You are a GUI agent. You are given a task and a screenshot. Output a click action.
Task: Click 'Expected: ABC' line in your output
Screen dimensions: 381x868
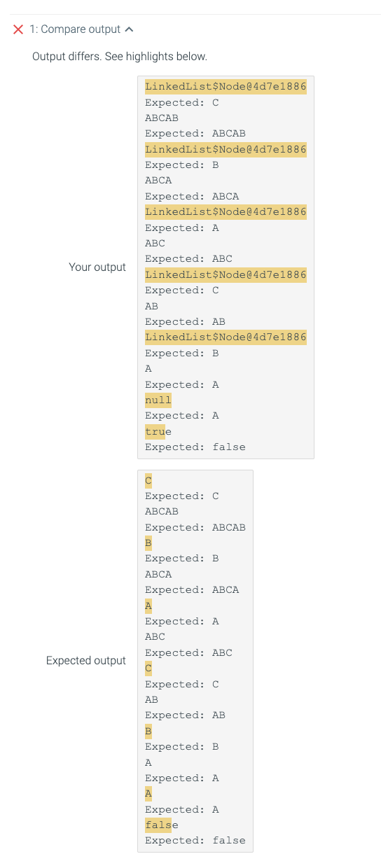pos(188,259)
